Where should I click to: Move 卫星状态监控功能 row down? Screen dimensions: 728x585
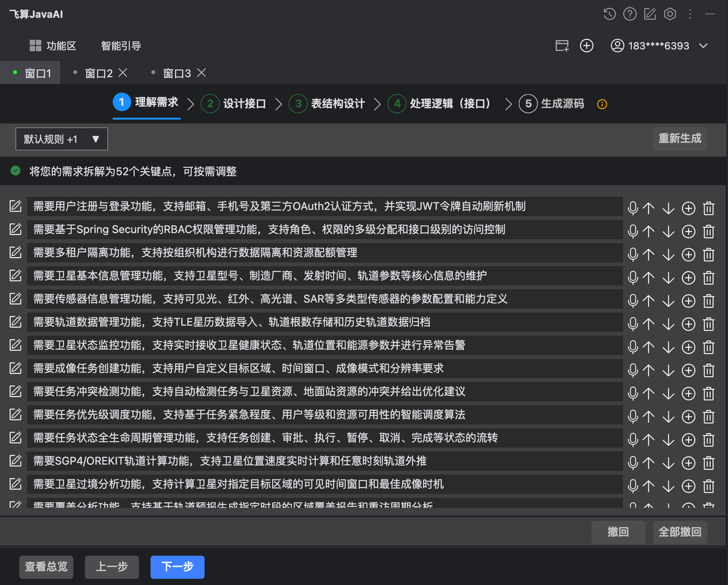coord(668,347)
